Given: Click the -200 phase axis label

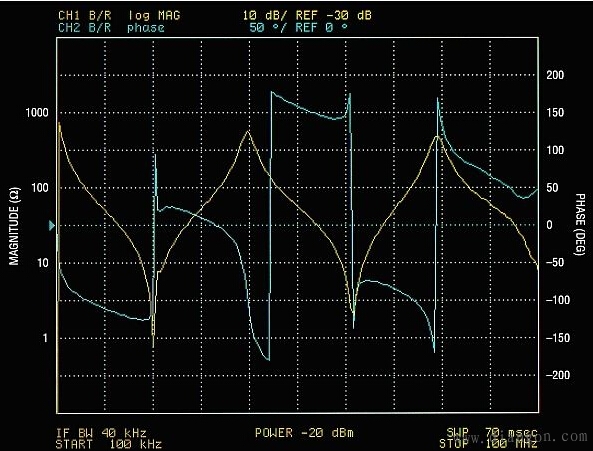Looking at the screenshot, I should click(558, 375).
